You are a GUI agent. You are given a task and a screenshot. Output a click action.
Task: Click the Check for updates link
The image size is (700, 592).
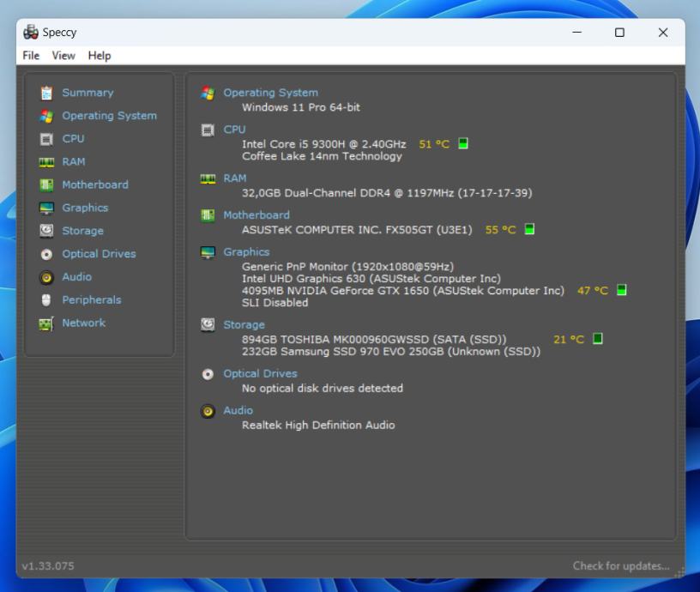[x=620, y=566]
